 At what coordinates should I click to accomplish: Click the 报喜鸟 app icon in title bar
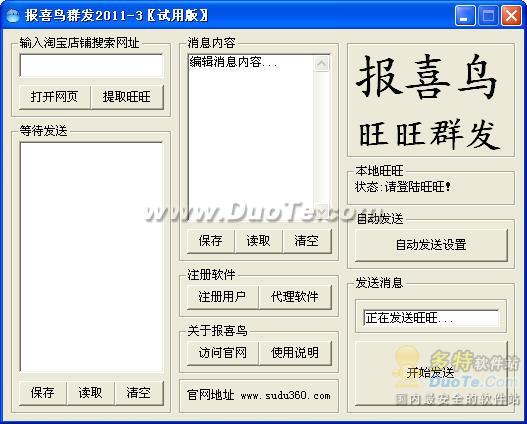pyautogui.click(x=13, y=15)
